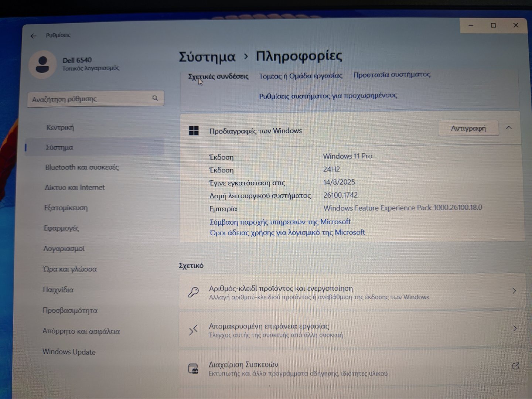Click the Αντιγραφή button
Viewport: 532px width, 399px height.
click(x=468, y=128)
